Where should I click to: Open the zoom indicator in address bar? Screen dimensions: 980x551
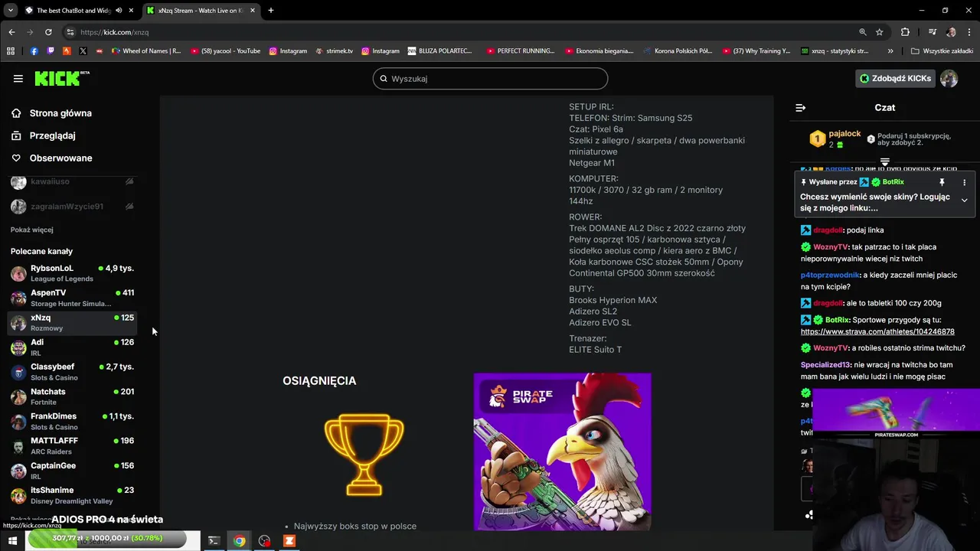[863, 32]
